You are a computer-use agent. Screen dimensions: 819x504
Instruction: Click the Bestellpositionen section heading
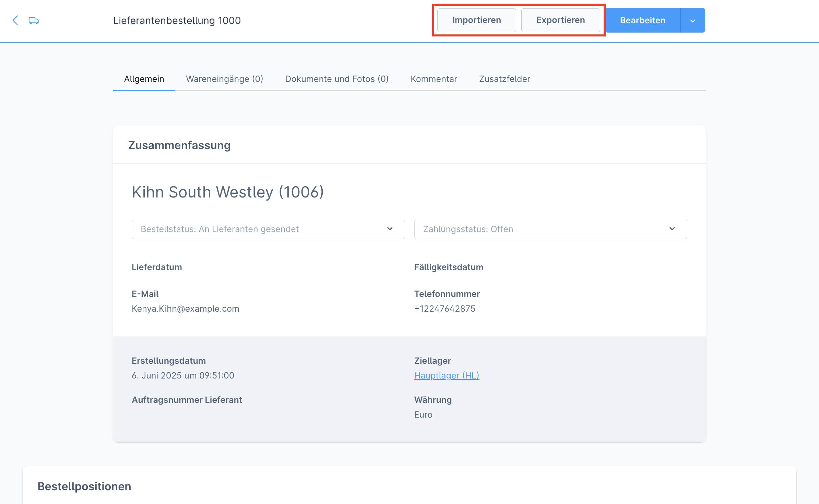[x=84, y=487]
